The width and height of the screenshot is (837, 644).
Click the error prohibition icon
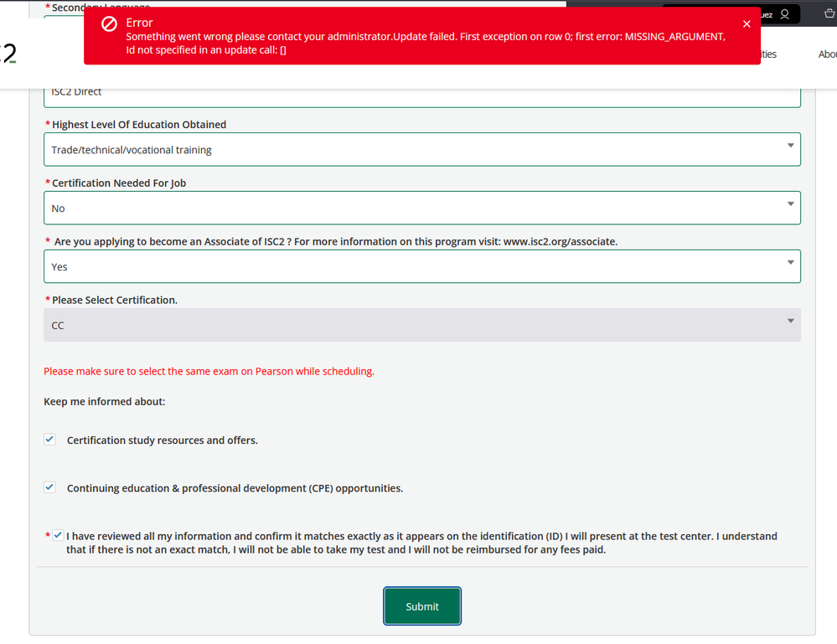[x=109, y=24]
